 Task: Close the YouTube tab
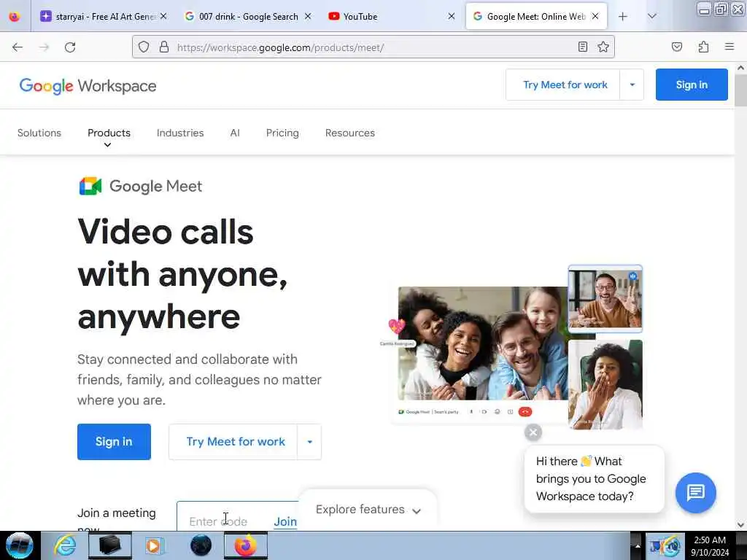452,16
